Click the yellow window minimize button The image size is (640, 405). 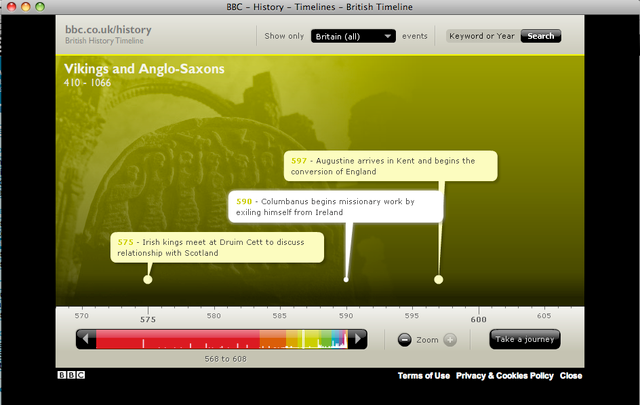(x=26, y=7)
